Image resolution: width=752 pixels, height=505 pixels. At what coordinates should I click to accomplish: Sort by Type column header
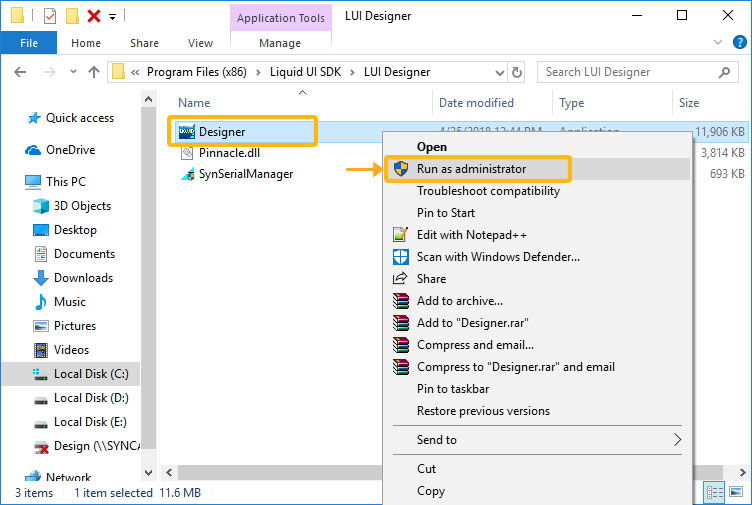click(x=572, y=103)
